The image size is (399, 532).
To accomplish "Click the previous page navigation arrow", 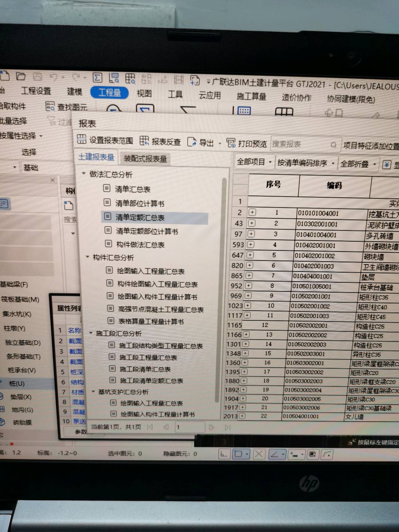I will [166, 427].
